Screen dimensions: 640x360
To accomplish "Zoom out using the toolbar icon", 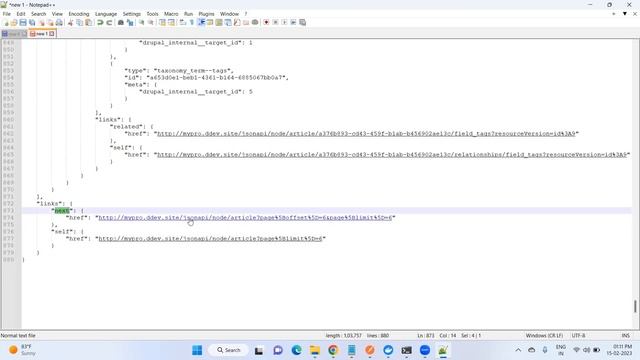I will (151, 22).
